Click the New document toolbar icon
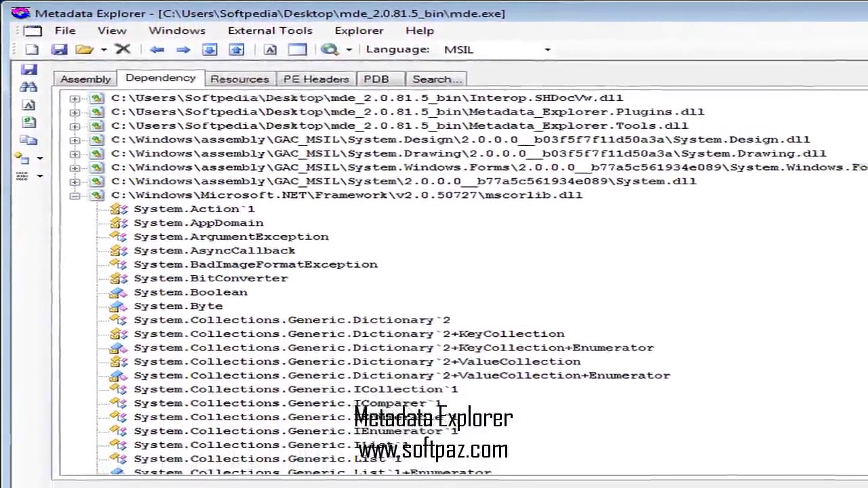 coord(32,49)
